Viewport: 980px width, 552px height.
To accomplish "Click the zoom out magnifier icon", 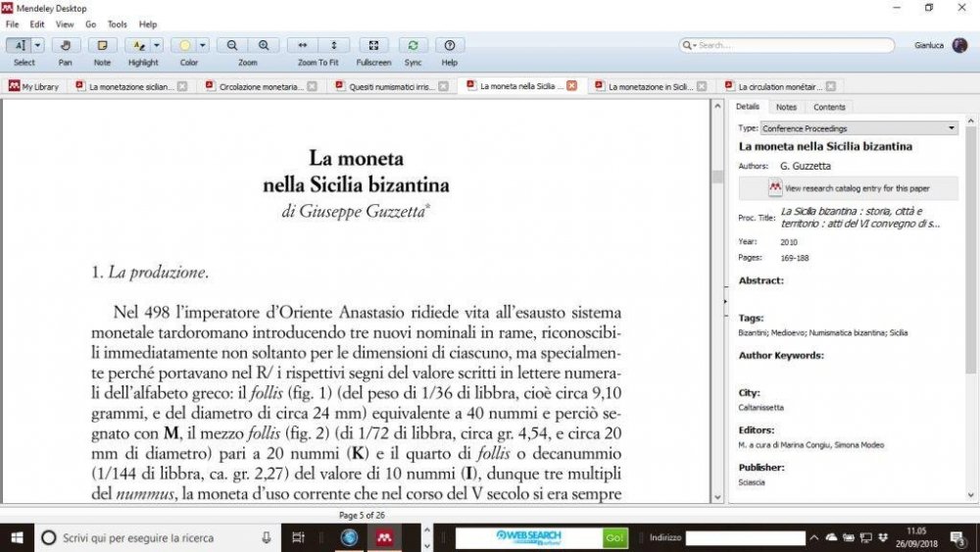I will point(232,46).
